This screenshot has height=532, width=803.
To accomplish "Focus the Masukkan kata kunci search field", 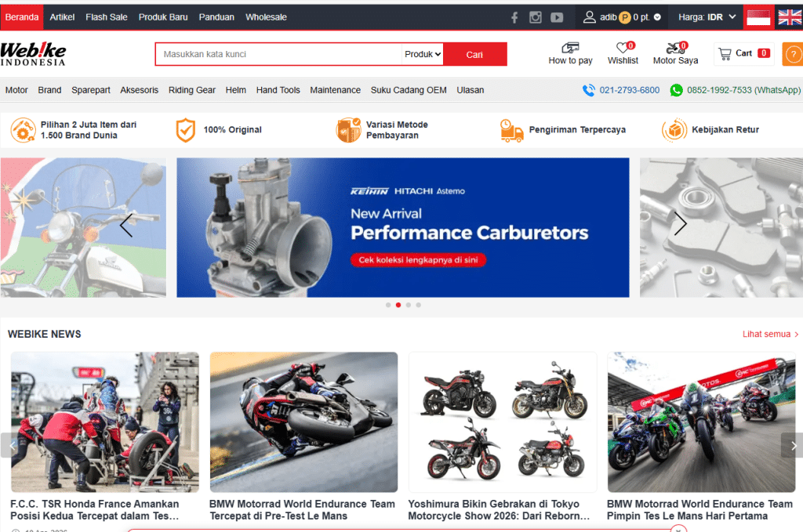I will 278,54.
